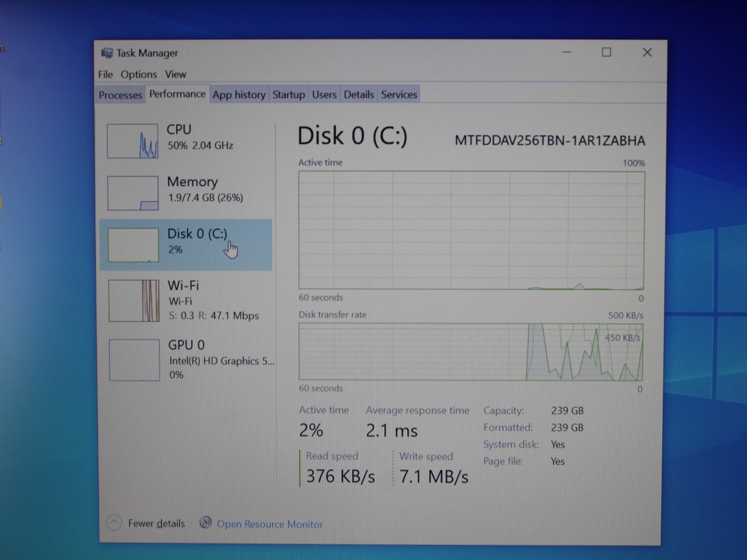Collapse view with Fewer details
Image resolution: width=747 pixels, height=560 pixels.
[x=156, y=524]
